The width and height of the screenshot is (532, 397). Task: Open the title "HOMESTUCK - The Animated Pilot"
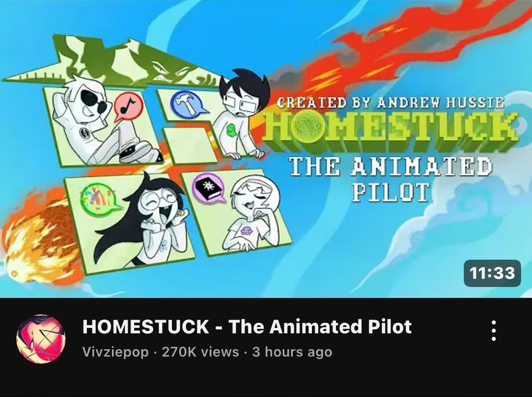pyautogui.click(x=246, y=327)
